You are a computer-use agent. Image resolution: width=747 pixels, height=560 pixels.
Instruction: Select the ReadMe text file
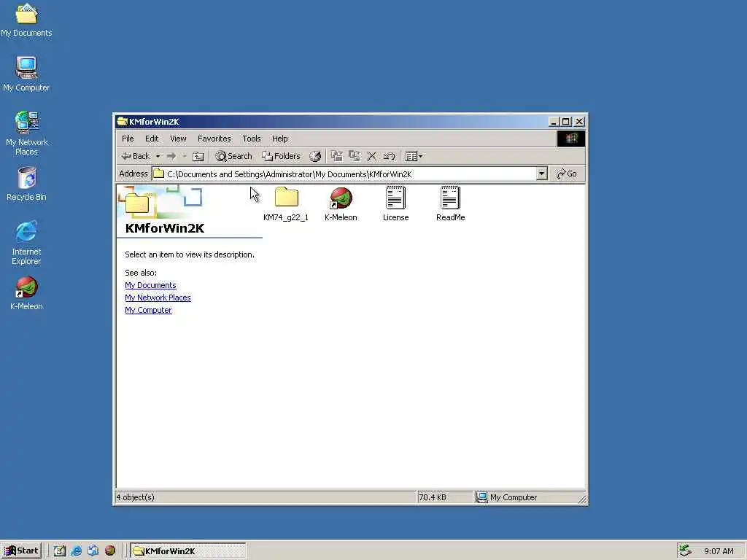click(x=451, y=204)
